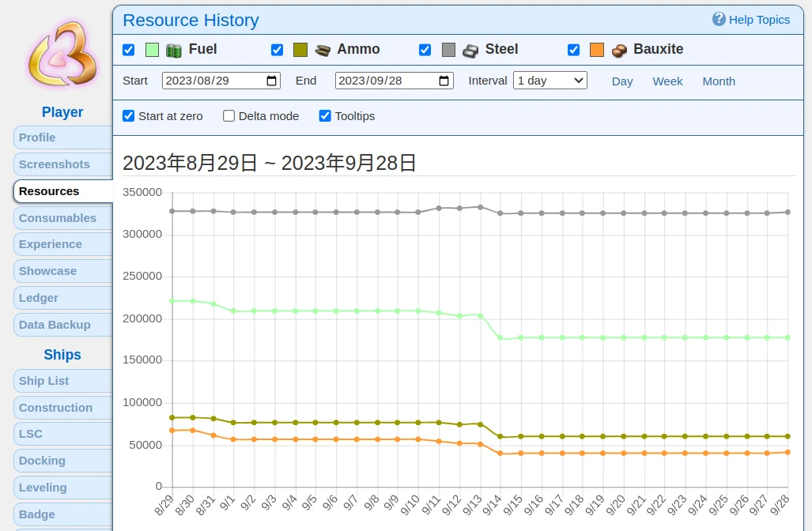812x531 pixels.
Task: Click the Player section heading
Action: pos(62,111)
